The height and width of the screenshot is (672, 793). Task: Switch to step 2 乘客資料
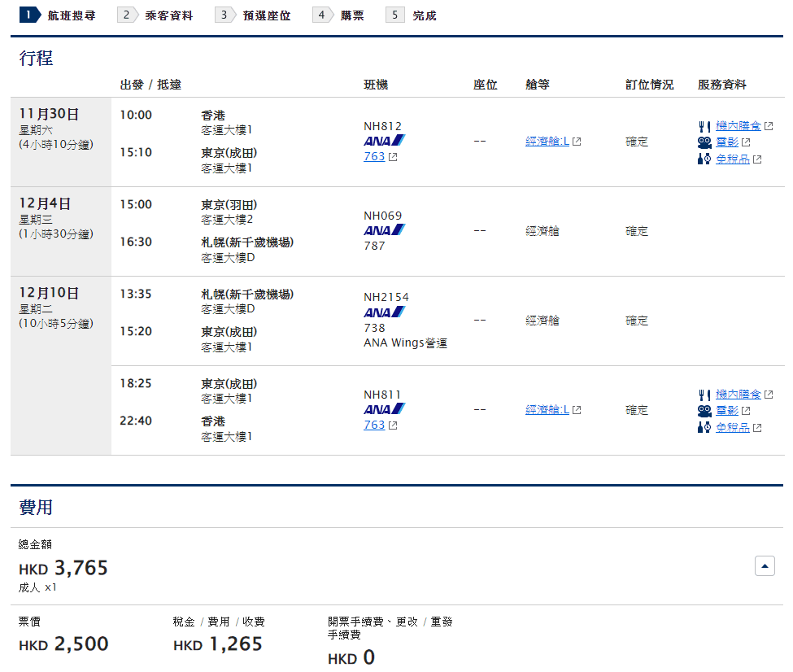tap(156, 15)
